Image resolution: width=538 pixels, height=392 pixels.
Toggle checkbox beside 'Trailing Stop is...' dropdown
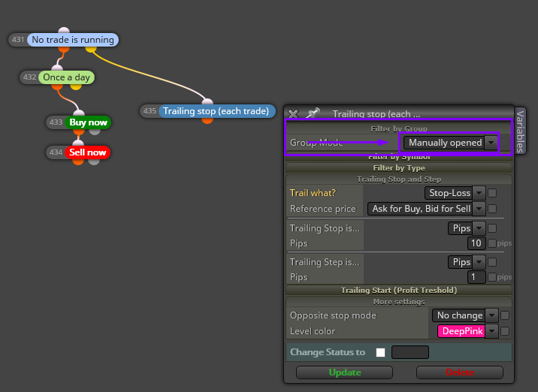point(492,228)
